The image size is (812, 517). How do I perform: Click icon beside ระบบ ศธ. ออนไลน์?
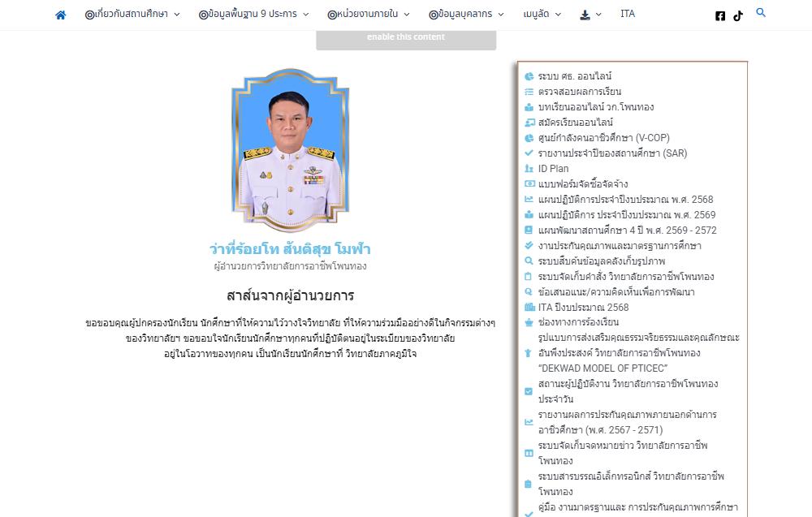[529, 76]
